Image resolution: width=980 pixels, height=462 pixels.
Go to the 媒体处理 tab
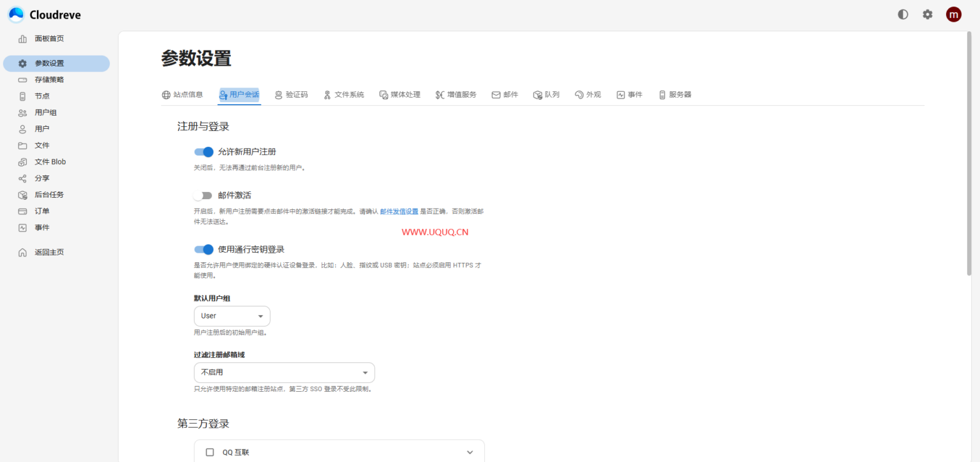[400, 95]
